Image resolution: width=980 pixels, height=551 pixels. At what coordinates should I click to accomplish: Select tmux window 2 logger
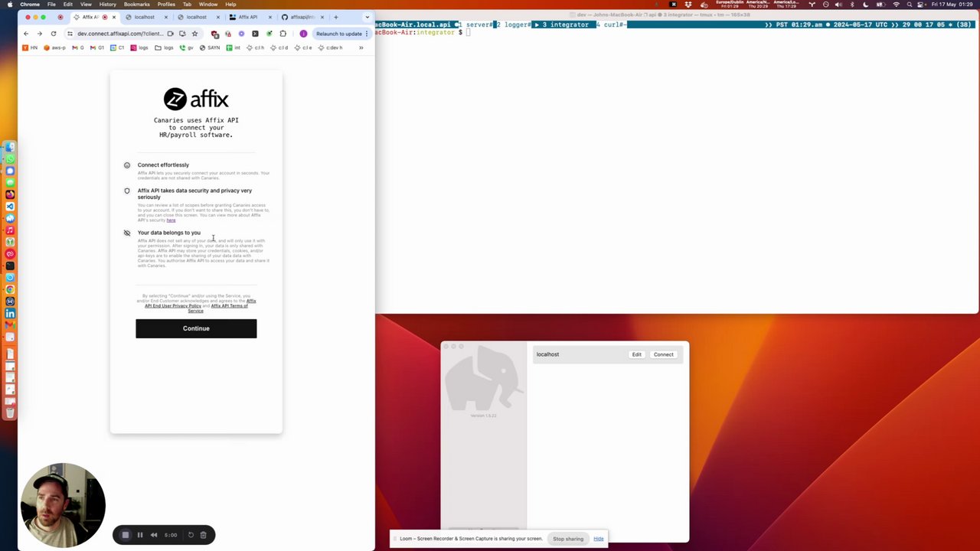[514, 24]
